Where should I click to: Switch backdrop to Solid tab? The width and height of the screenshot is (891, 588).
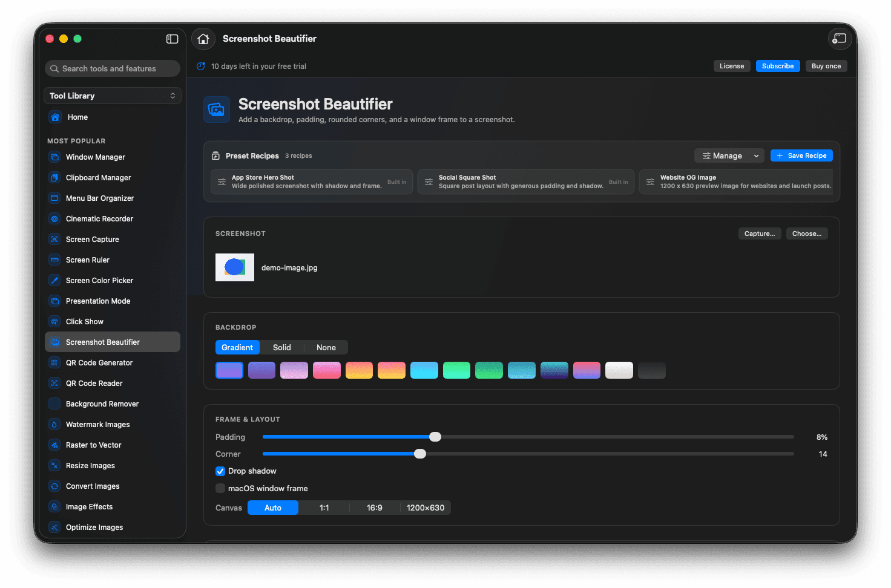[282, 347]
